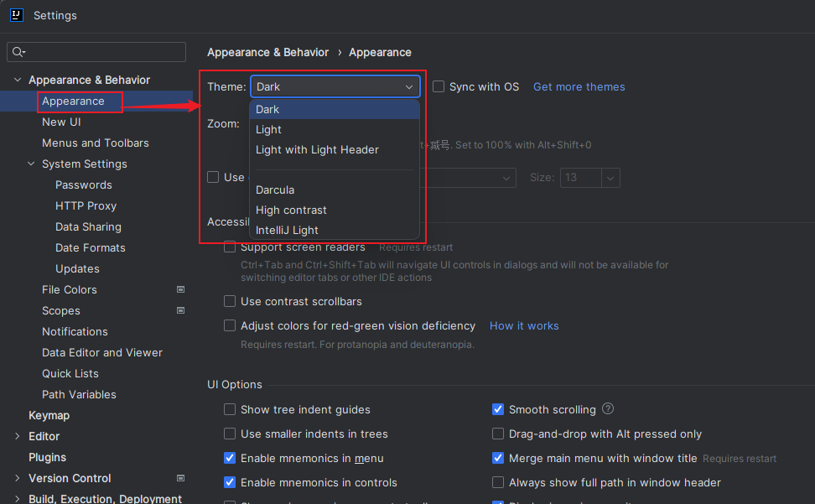Open the Get more themes link
This screenshot has width=815, height=504.
click(x=579, y=86)
